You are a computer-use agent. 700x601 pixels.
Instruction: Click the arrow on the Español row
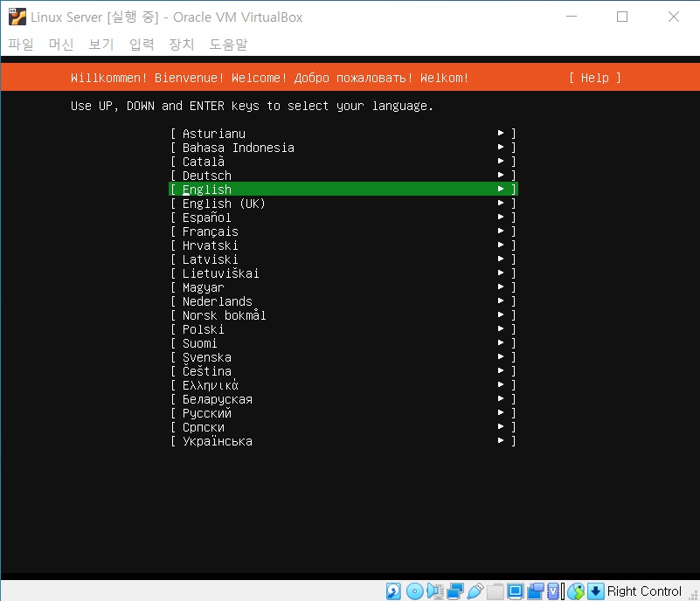point(501,217)
